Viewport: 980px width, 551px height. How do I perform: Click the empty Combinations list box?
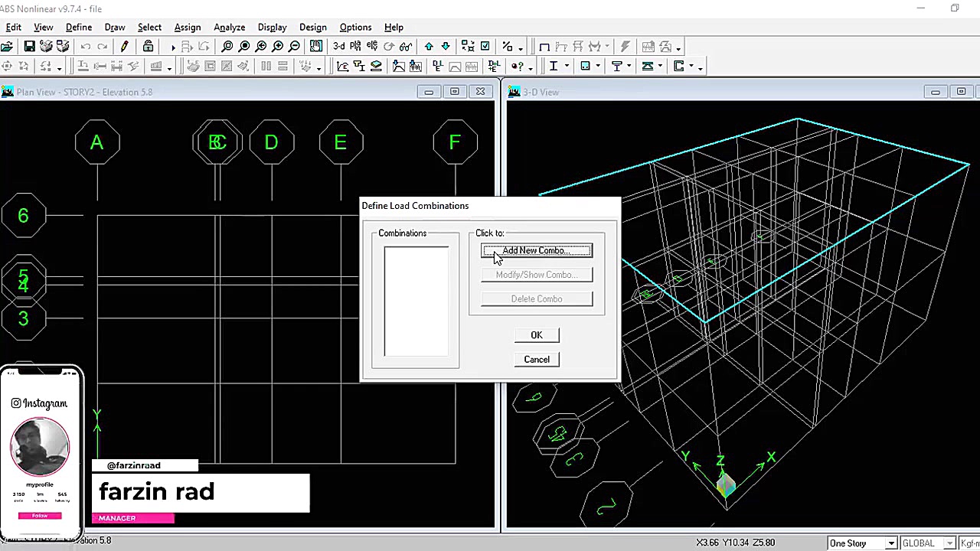[416, 301]
